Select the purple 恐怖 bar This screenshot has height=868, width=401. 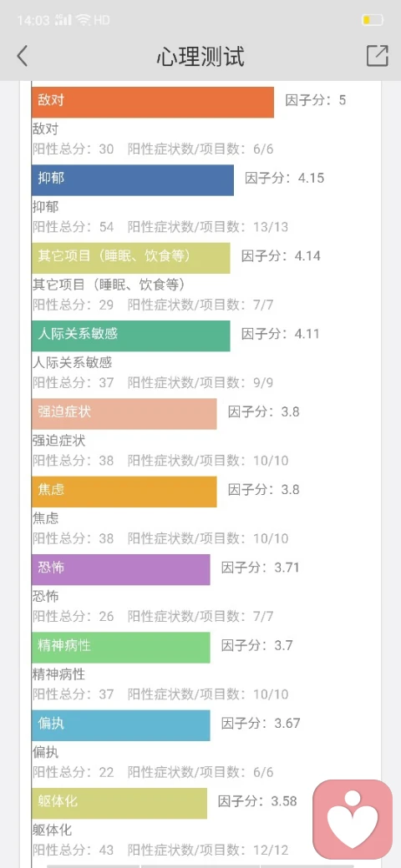pyautogui.click(x=121, y=569)
